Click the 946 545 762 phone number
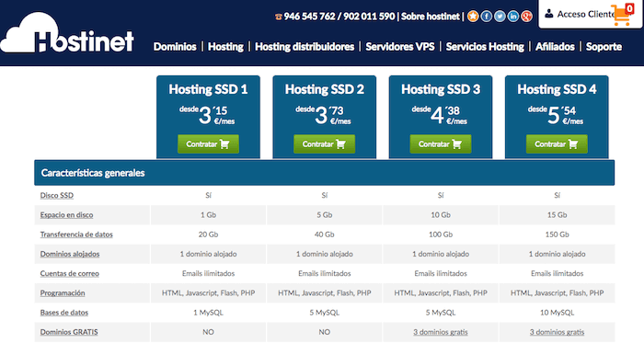 tap(309, 17)
